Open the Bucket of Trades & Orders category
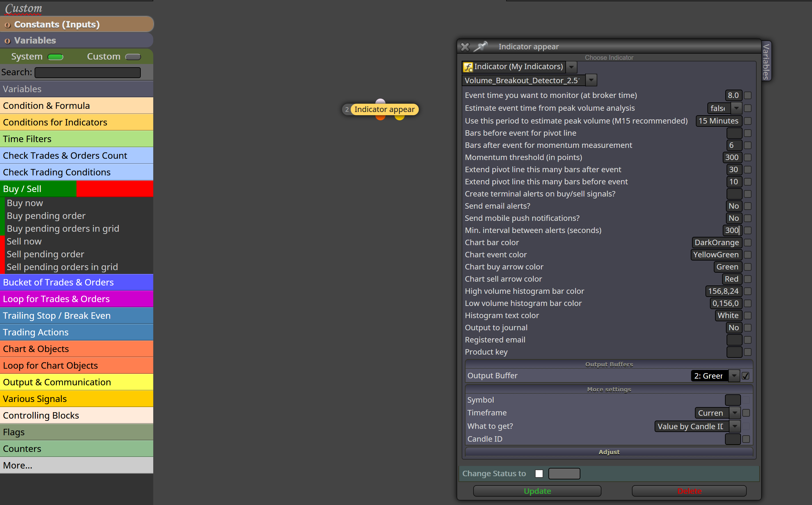The image size is (812, 505). (76, 282)
